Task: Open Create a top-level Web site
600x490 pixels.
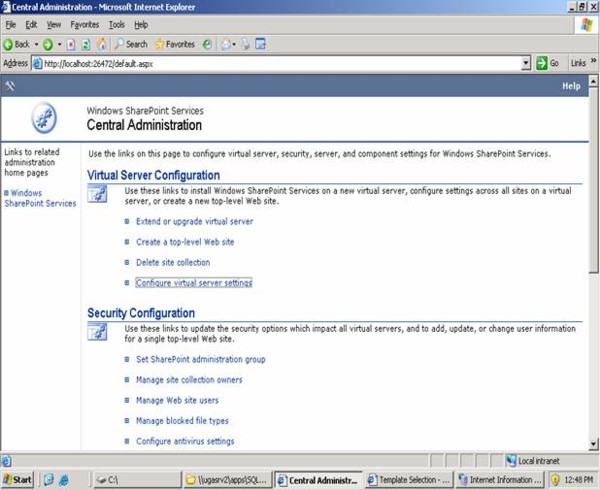Action: (x=185, y=242)
